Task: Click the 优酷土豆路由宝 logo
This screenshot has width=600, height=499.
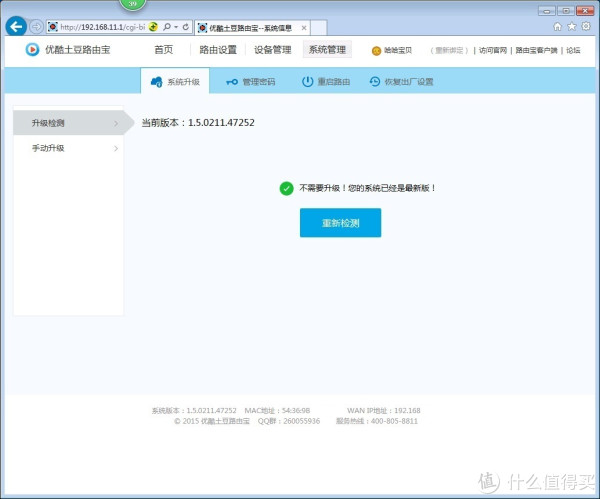Action: [68, 50]
